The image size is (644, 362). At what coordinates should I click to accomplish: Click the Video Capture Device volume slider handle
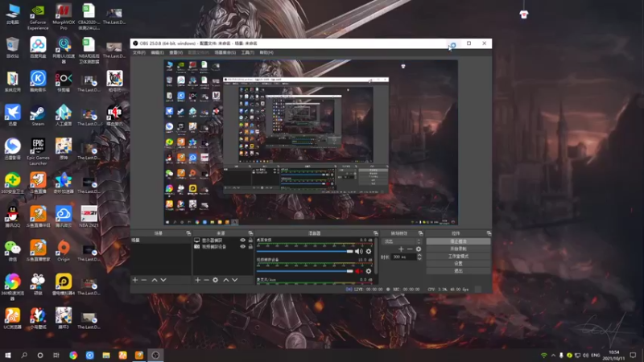[x=349, y=271]
